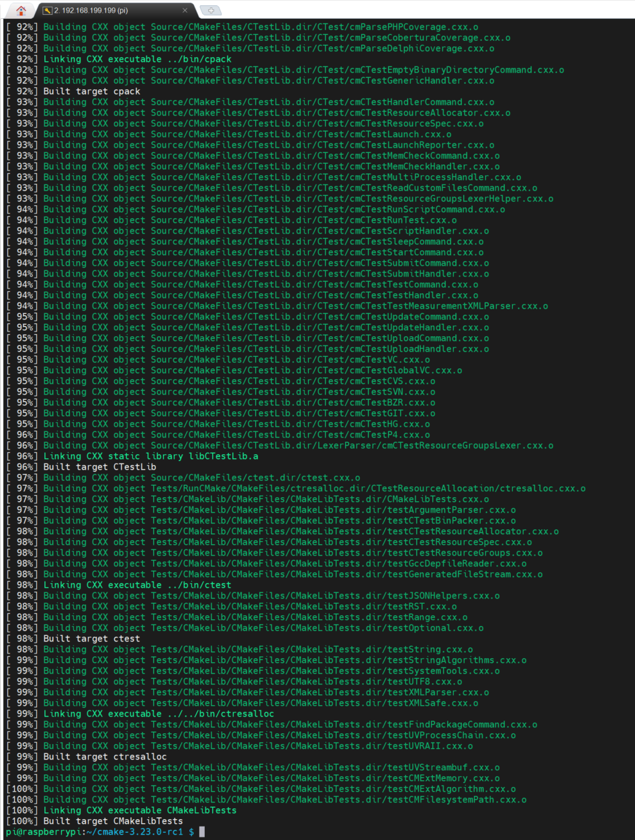Click the "Built target cpack" output line
The width and height of the screenshot is (635, 840).
(92, 91)
